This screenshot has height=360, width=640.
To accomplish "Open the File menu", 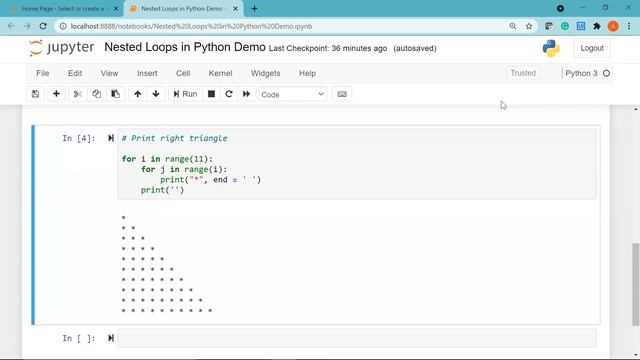I will click(x=42, y=73).
